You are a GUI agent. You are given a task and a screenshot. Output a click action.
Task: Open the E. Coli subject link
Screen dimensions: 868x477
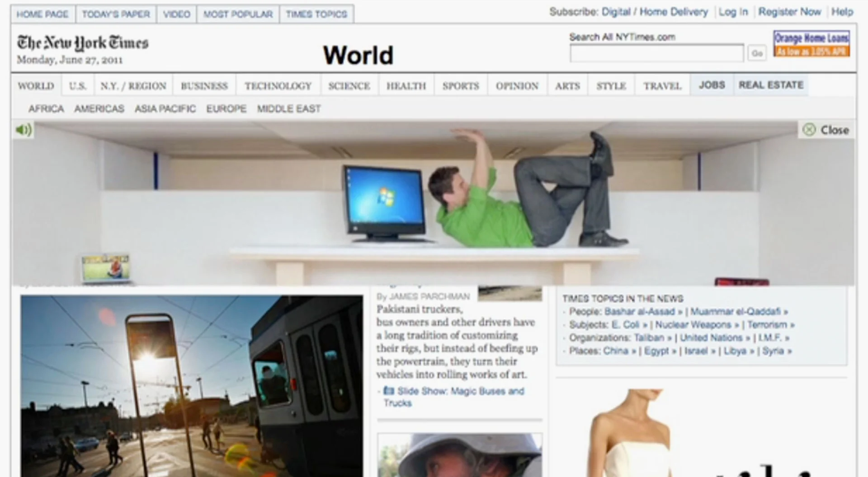coord(629,325)
